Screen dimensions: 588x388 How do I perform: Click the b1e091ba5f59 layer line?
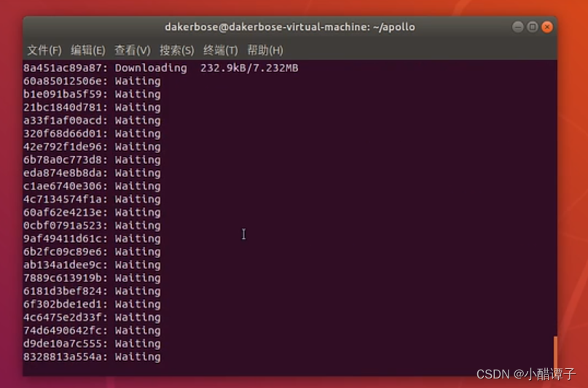(92, 94)
